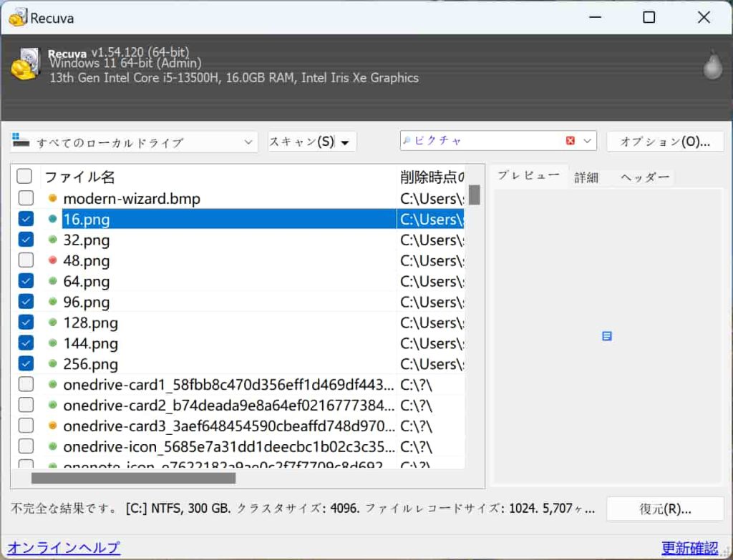Check the box for onedrive-card1 file
This screenshot has height=560, width=733.
(x=26, y=384)
